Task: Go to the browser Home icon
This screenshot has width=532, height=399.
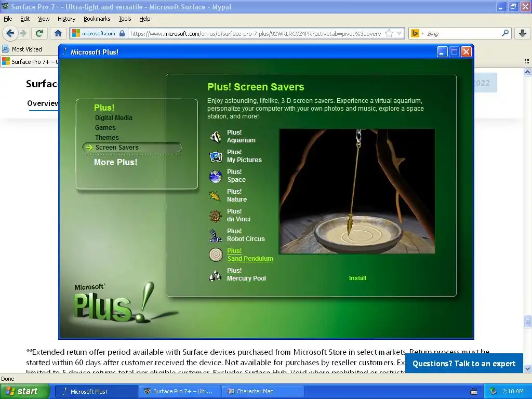Action: [58, 33]
